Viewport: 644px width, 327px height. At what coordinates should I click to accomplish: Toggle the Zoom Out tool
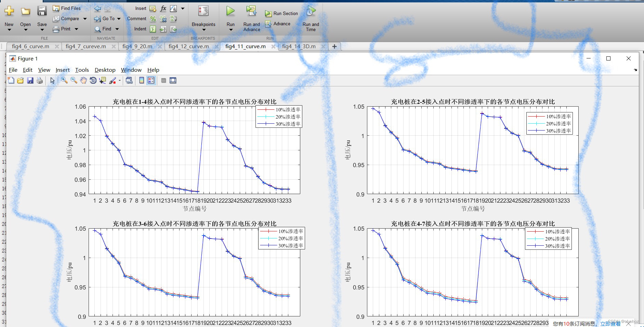point(74,80)
